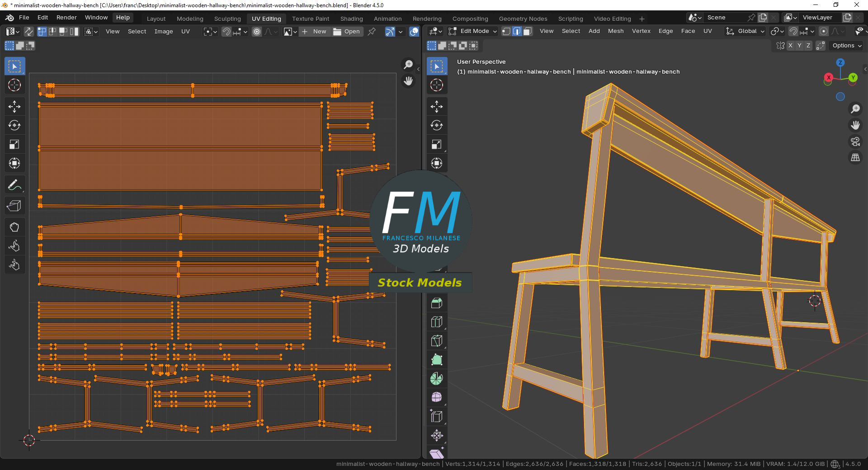Switch to face select mode in 3D viewport
The image size is (868, 470).
coord(527,31)
